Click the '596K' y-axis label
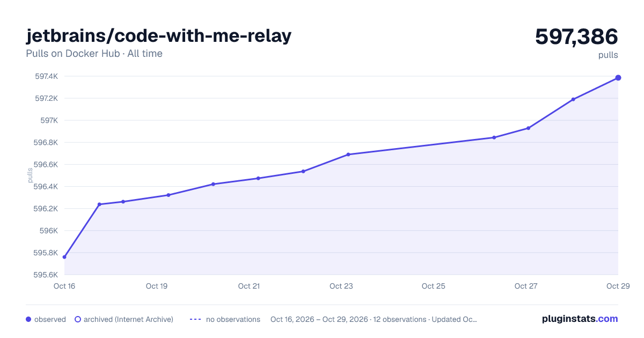The image size is (644, 338). [49, 231]
